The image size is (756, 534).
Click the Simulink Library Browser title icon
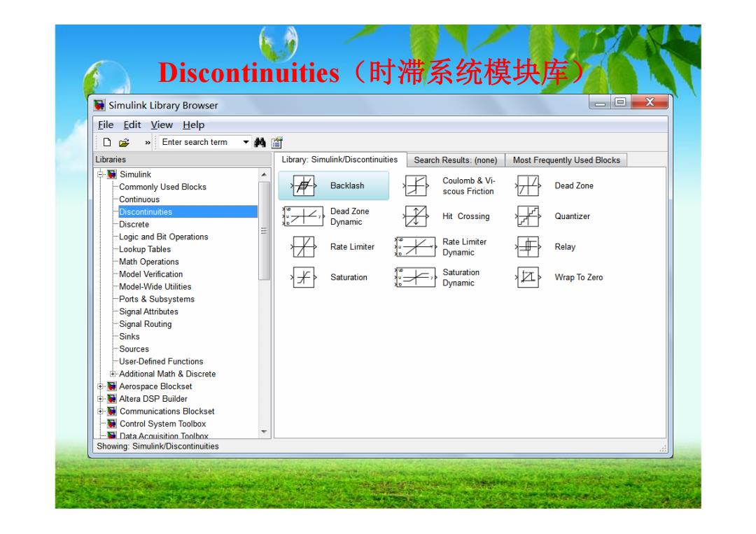click(100, 105)
